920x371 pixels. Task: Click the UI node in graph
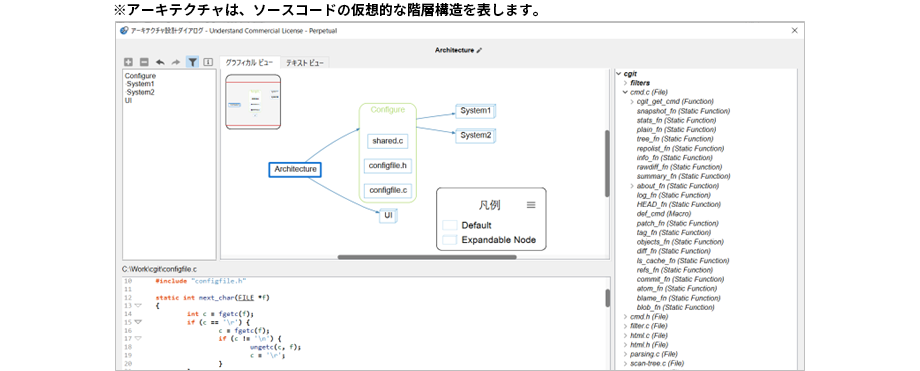click(x=388, y=216)
